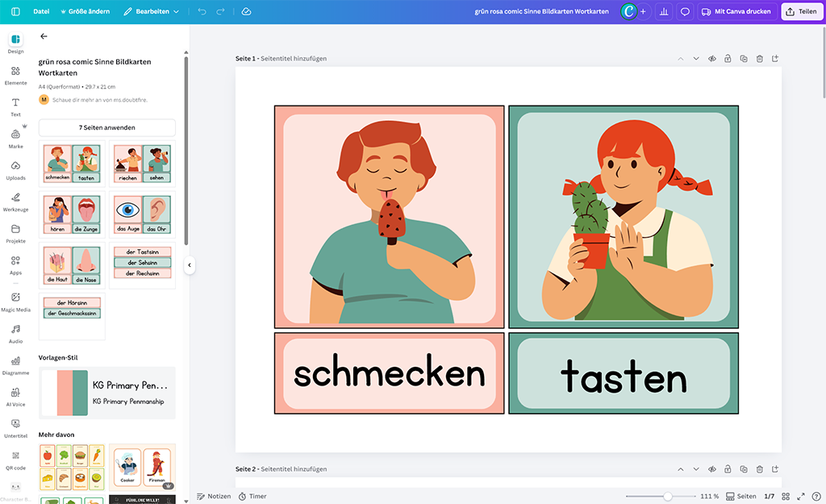Redo the last action
Image resolution: width=826 pixels, height=504 pixels.
pyautogui.click(x=221, y=11)
